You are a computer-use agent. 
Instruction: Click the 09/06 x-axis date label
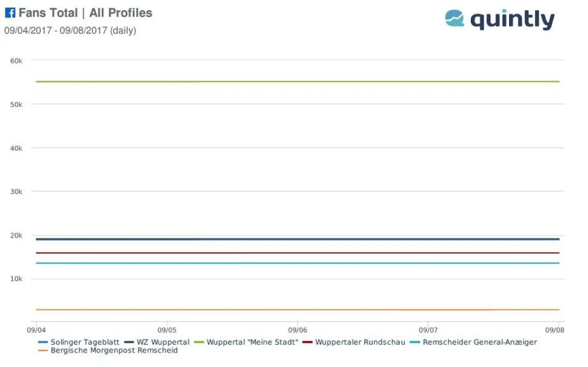click(x=297, y=330)
